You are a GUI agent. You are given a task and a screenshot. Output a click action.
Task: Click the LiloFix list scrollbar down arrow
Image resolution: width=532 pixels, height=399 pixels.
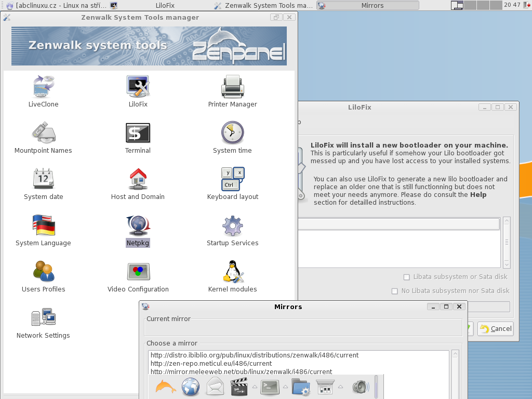tap(507, 264)
